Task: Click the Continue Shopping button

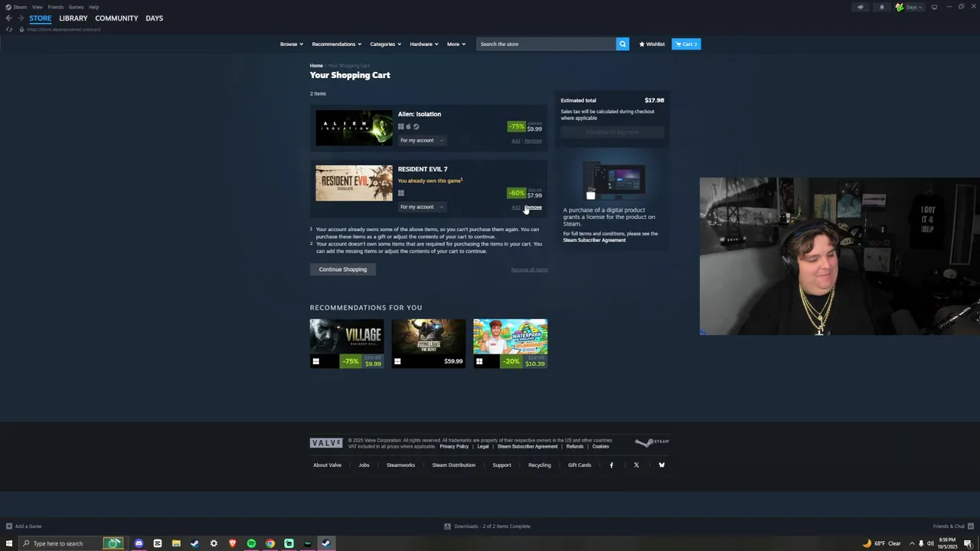Action: 343,269
